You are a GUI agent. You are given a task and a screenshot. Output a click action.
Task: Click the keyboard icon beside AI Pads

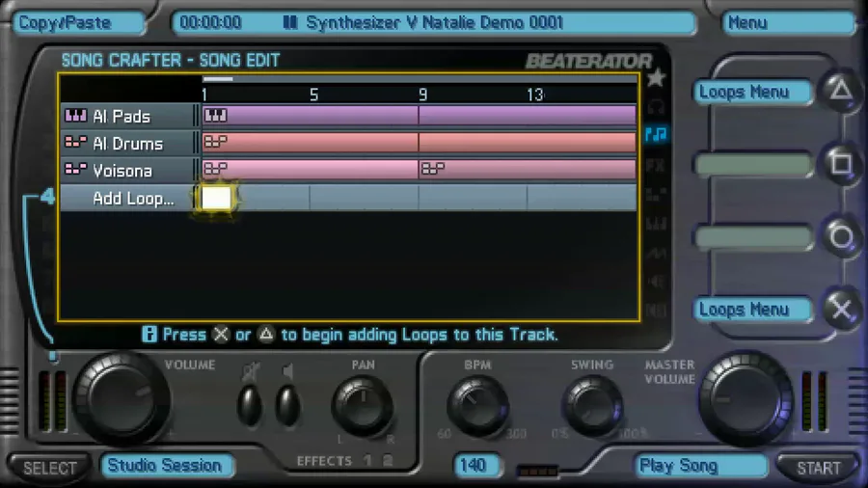76,116
